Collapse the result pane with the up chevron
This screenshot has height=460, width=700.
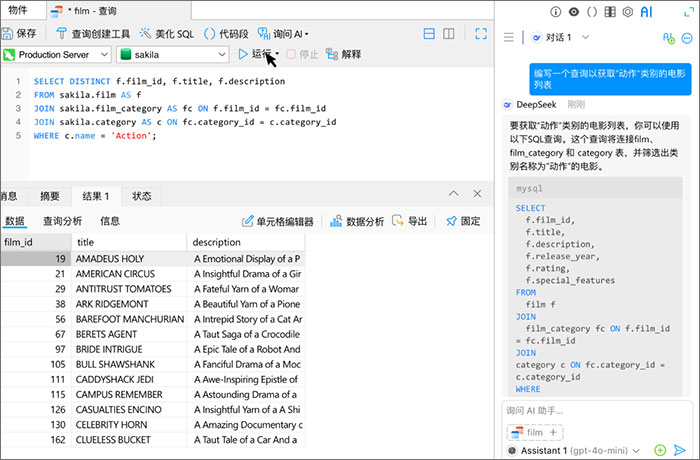pos(454,193)
